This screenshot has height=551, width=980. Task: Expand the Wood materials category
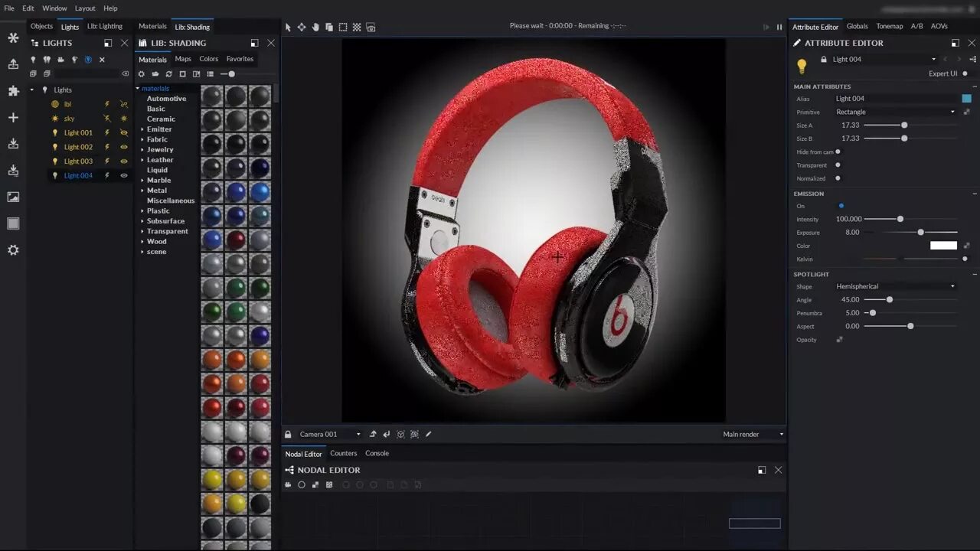coord(142,241)
